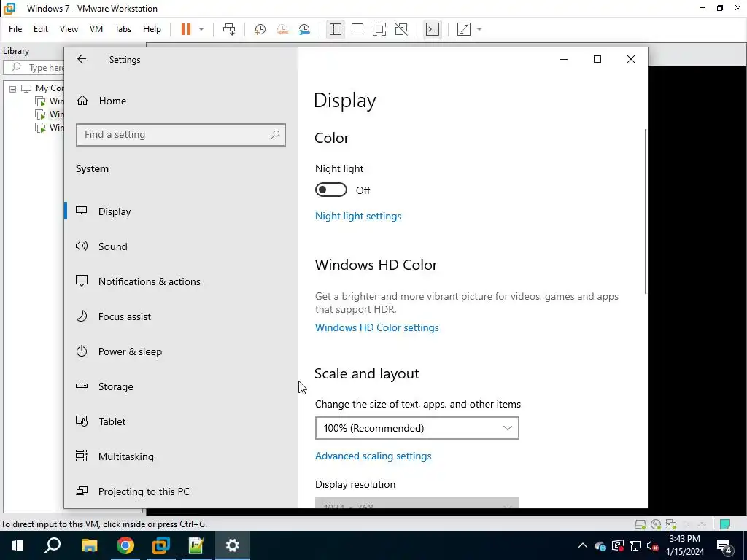The width and height of the screenshot is (747, 560).
Task: Open the power options dropdown arrow next to suspend
Action: (201, 29)
